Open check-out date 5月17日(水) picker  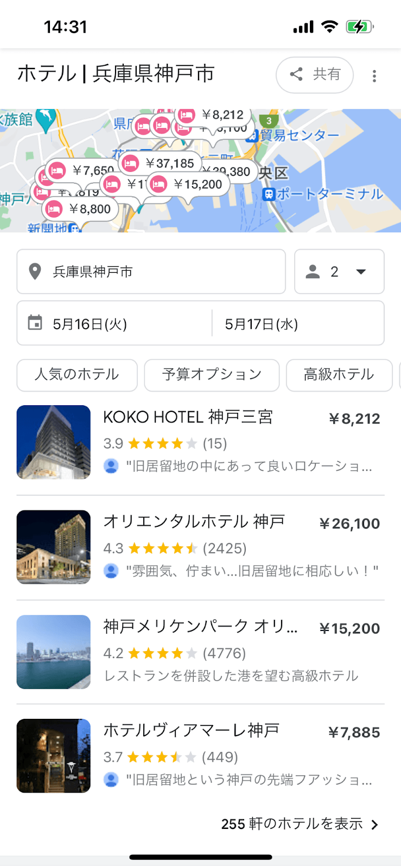(297, 324)
